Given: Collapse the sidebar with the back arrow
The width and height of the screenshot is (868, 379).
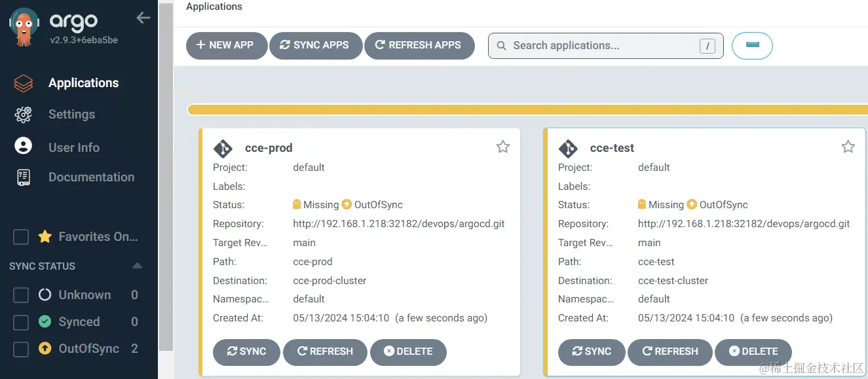Looking at the screenshot, I should pyautogui.click(x=143, y=18).
